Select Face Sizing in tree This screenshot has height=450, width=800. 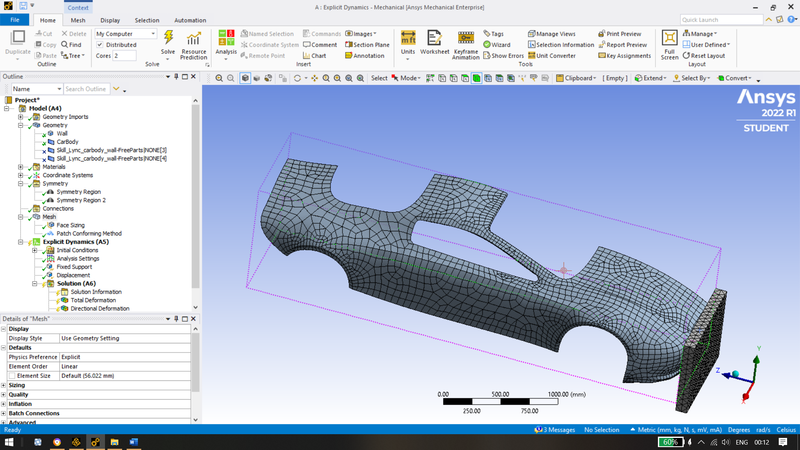[x=70, y=225]
